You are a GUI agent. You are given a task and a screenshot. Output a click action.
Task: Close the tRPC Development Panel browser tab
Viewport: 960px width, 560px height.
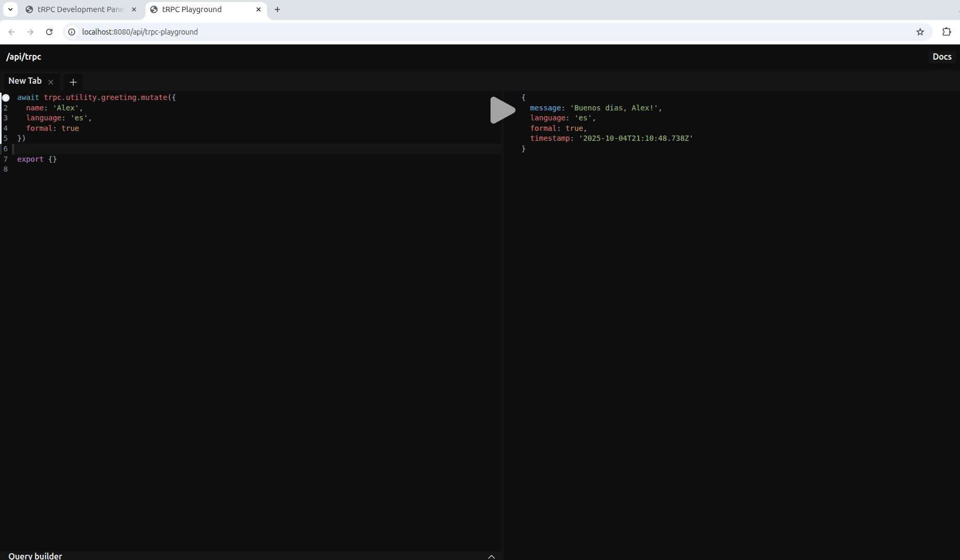coord(133,9)
